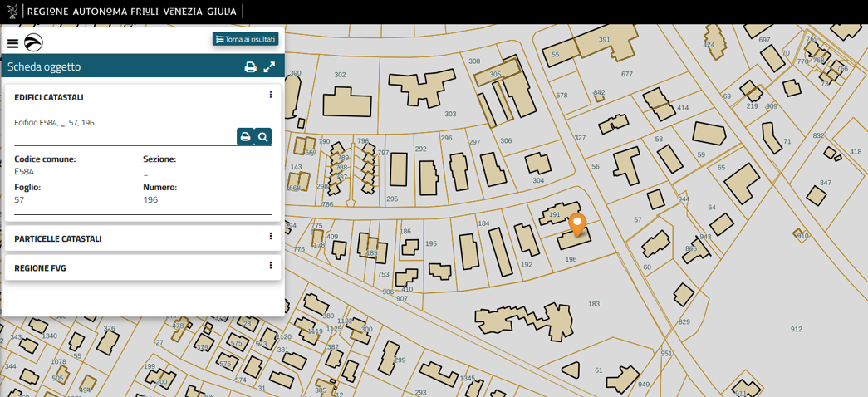Click the Edificio E584, _, 57, 196 title
Screen dimensions: 868x397
point(54,122)
